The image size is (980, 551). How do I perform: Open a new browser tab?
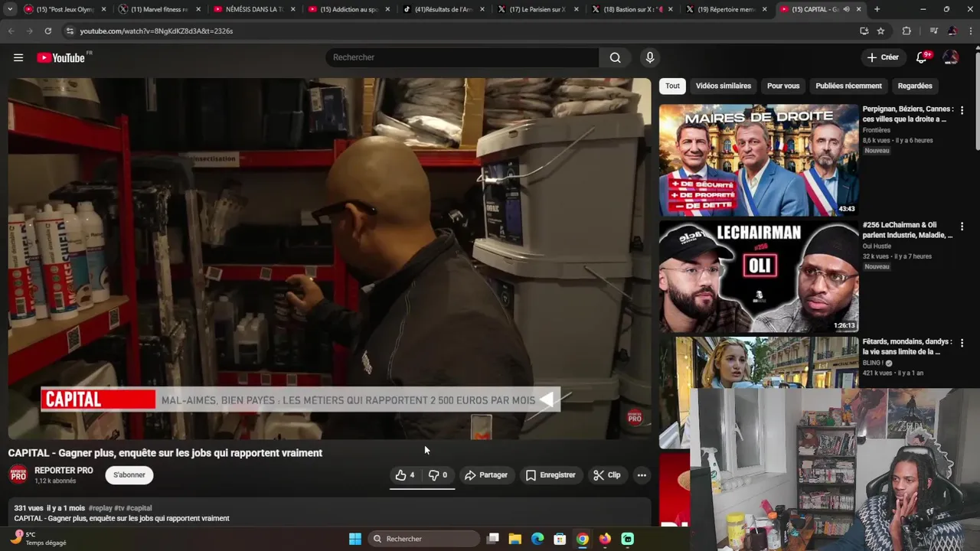pos(877,9)
